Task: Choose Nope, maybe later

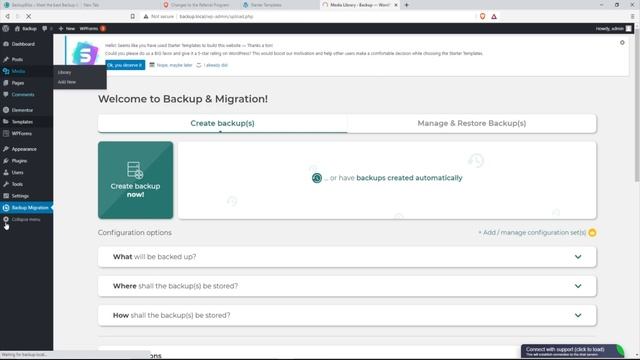Action: pos(171,65)
